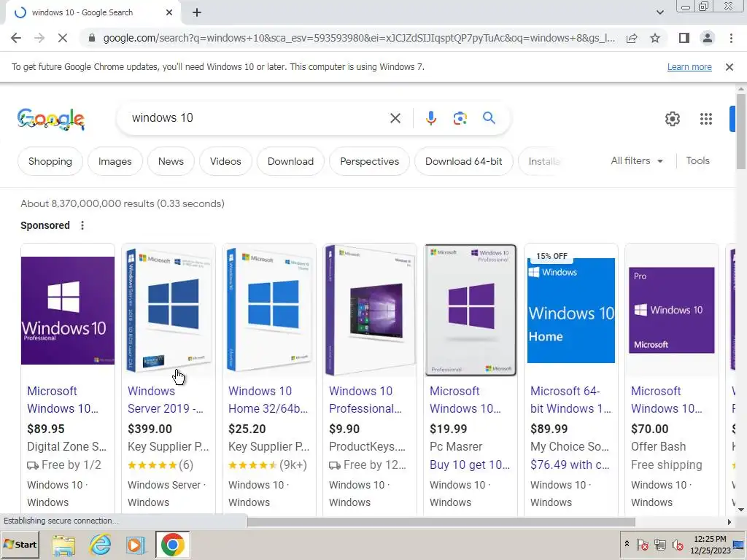Click the horizontal scrollbar thumb
Viewport: 747px width, 560px height.
(441, 522)
